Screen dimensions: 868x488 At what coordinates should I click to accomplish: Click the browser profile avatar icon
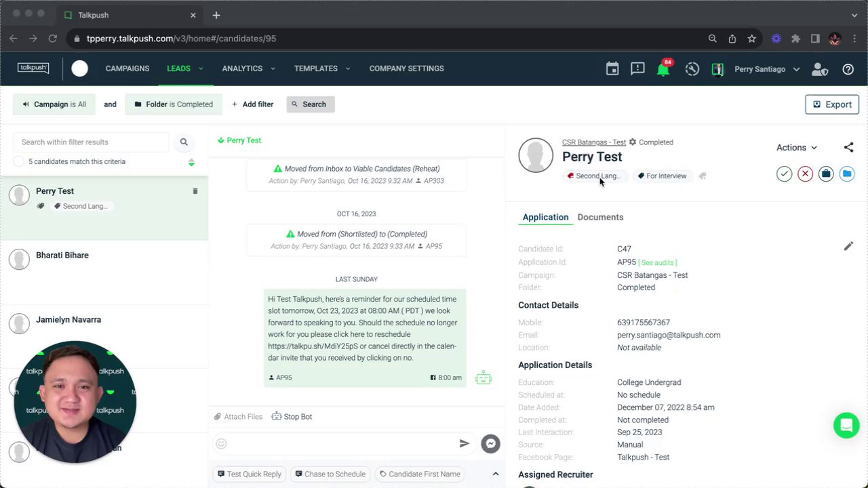click(835, 39)
